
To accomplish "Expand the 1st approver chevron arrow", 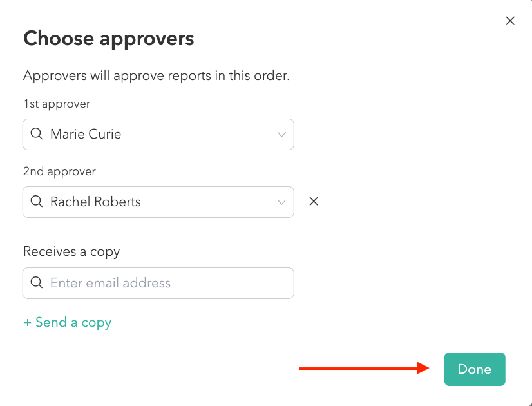I will tap(281, 135).
